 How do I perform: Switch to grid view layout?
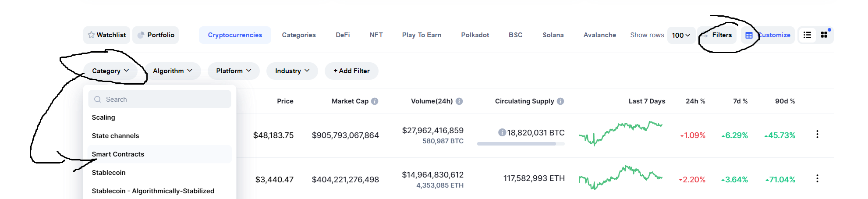(824, 35)
